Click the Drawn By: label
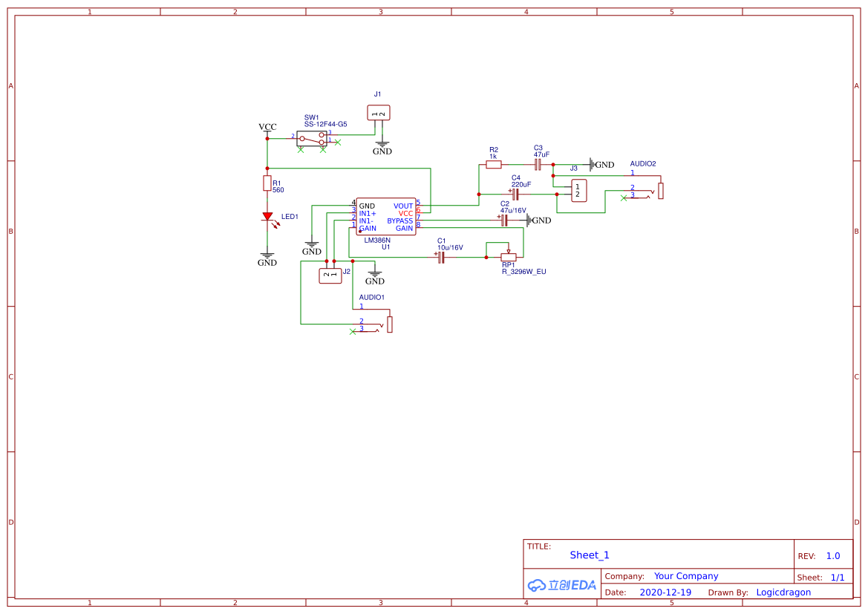Viewport: 868px width, 614px height. (x=728, y=592)
